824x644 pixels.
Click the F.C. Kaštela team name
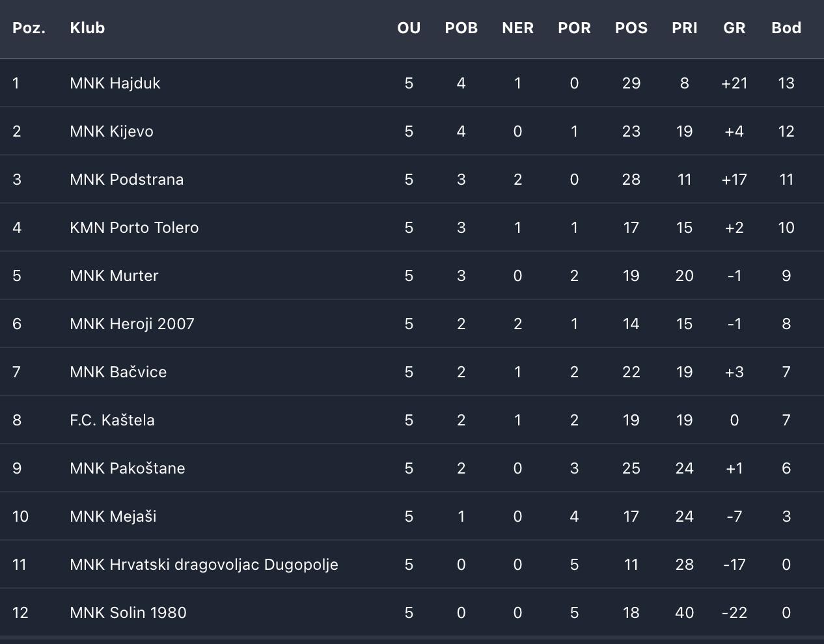(112, 420)
